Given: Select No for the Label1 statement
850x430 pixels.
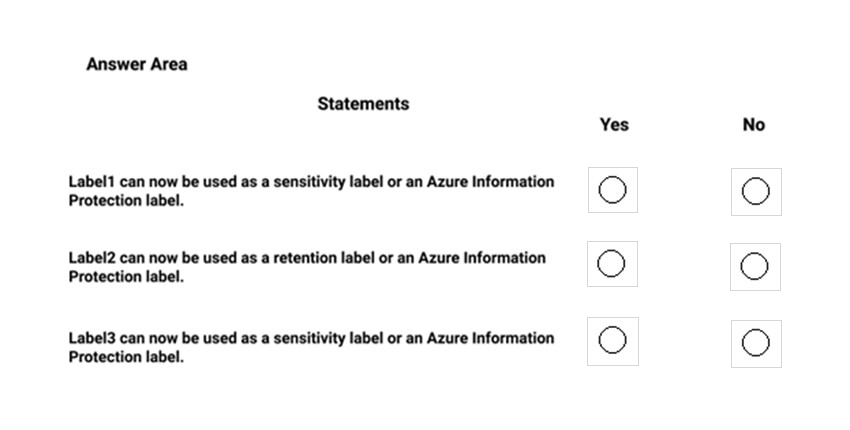Looking at the screenshot, I should (x=756, y=191).
